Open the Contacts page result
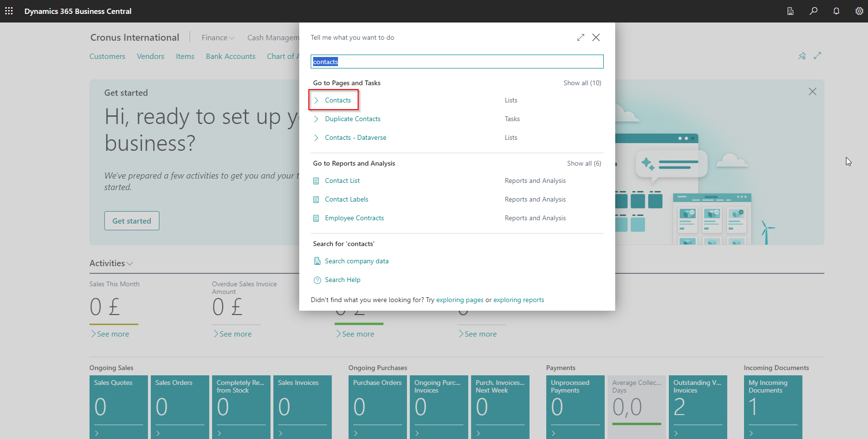 pos(338,100)
